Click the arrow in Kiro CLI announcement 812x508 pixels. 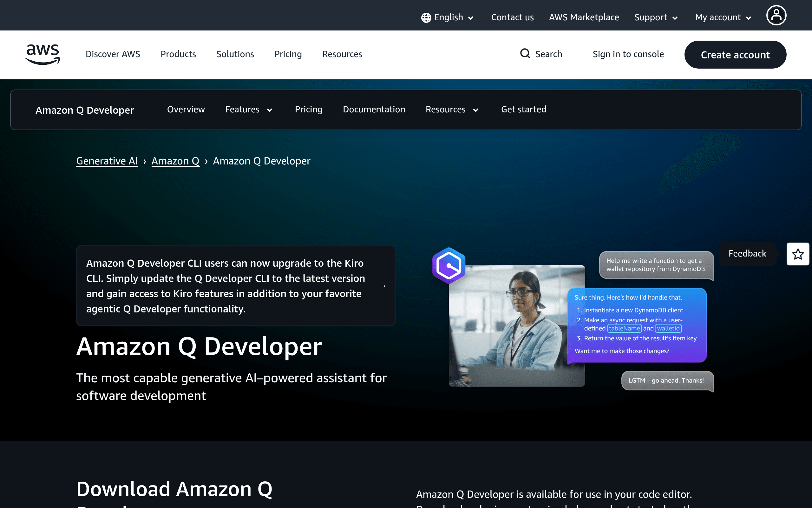click(x=384, y=286)
